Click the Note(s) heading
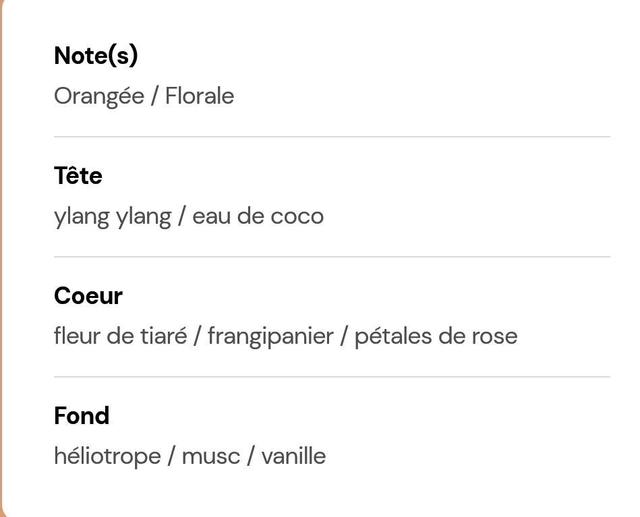640x517 pixels. click(96, 55)
